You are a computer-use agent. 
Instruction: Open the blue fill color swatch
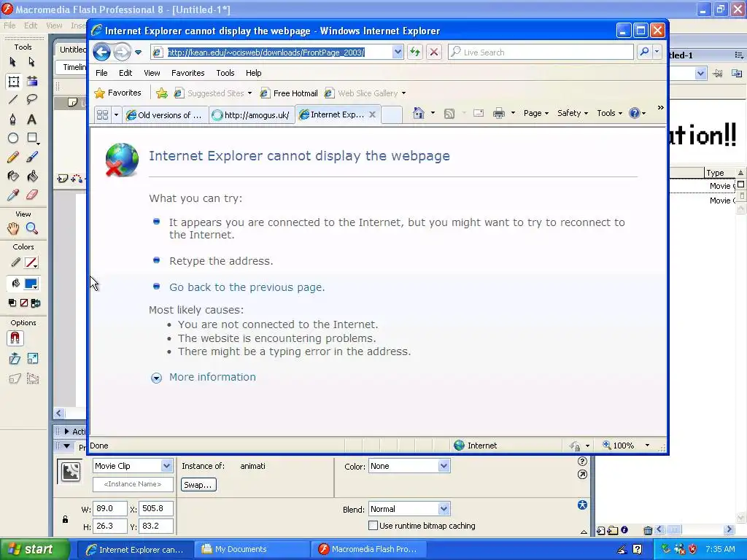31,284
